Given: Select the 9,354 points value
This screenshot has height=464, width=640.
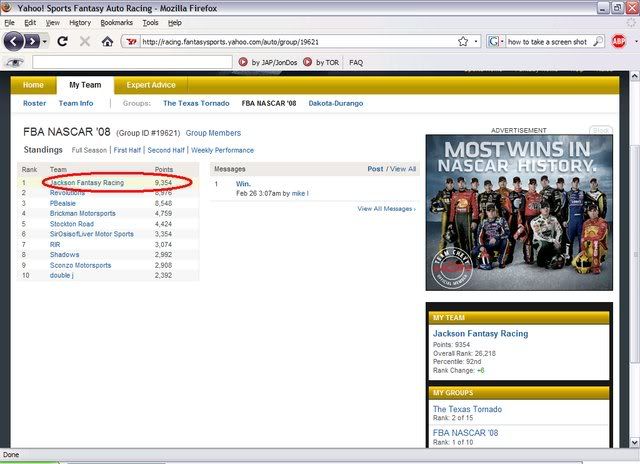Looking at the screenshot, I should tap(163, 183).
